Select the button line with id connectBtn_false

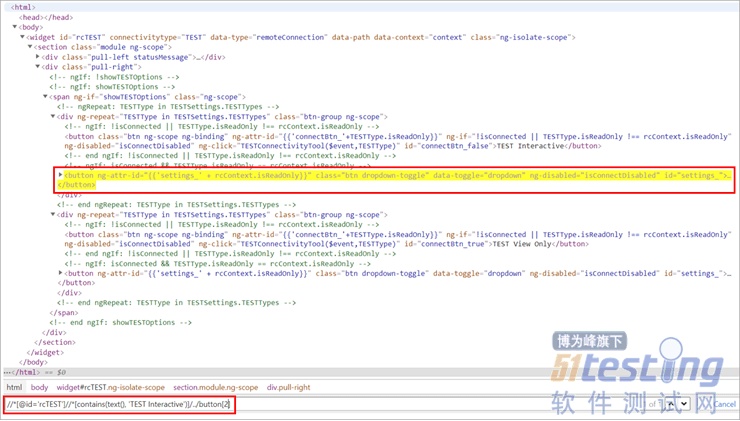(396, 141)
